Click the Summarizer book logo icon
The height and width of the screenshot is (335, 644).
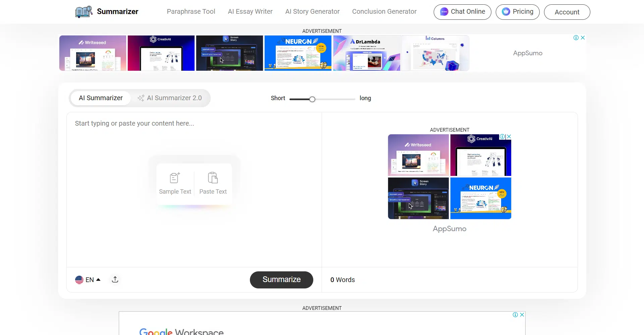(84, 12)
